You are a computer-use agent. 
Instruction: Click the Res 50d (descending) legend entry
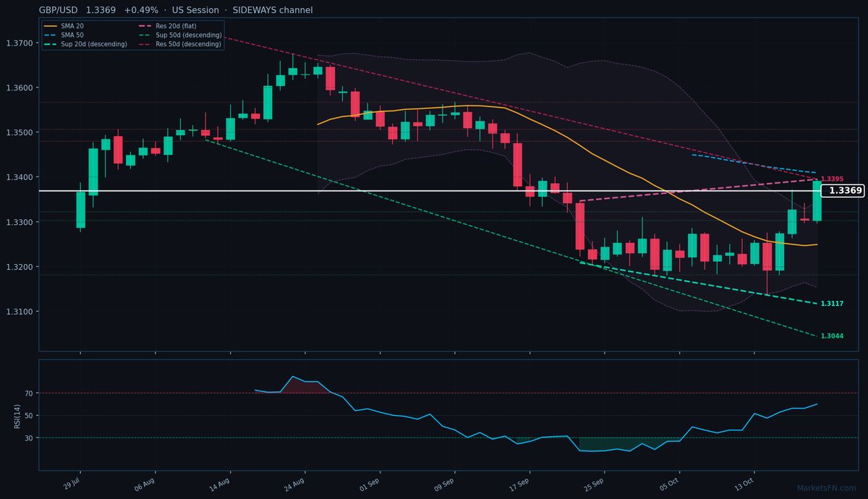click(x=179, y=44)
